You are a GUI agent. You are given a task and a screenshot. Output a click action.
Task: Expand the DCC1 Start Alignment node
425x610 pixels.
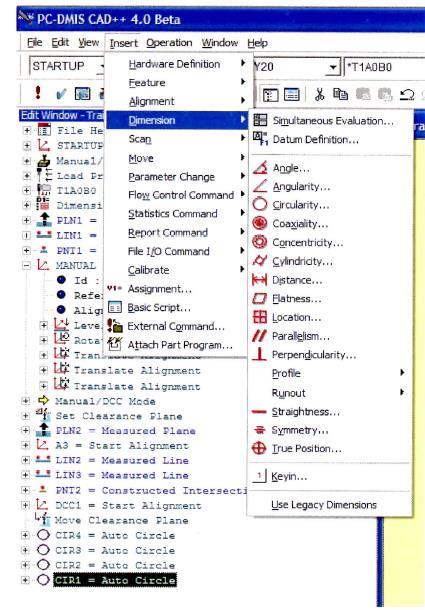coord(26,505)
